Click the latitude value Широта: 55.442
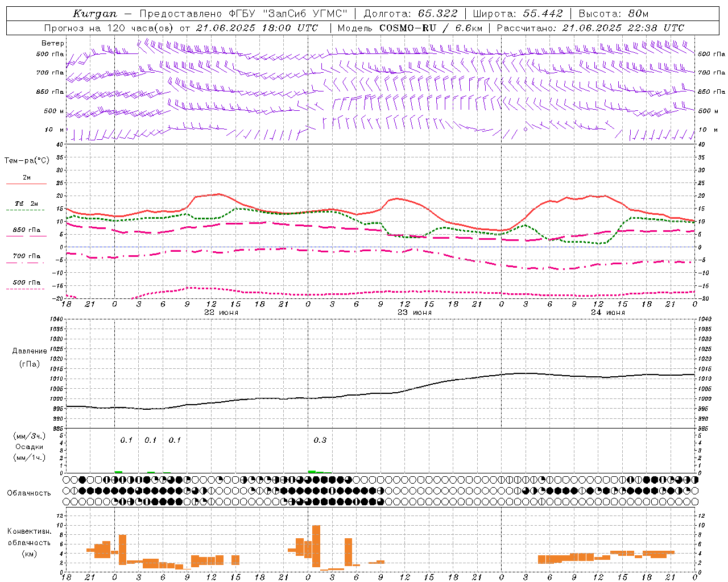Screen dimensions: 728x582 (518, 14)
